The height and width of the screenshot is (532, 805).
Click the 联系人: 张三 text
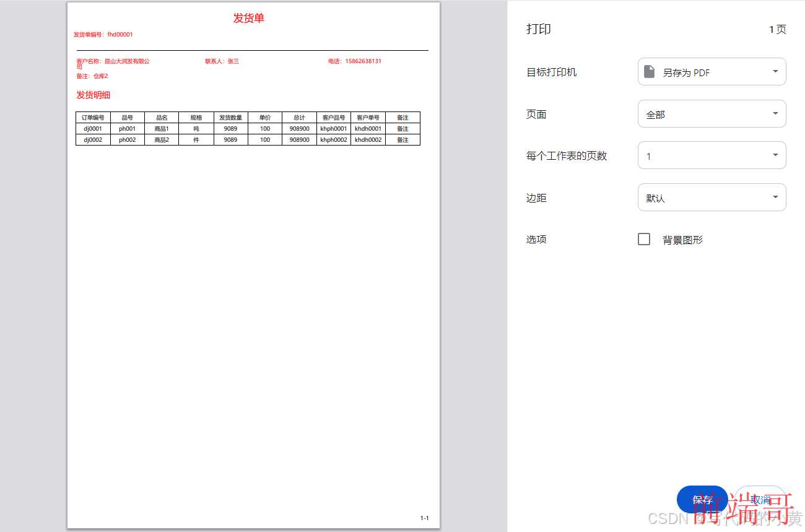point(222,61)
